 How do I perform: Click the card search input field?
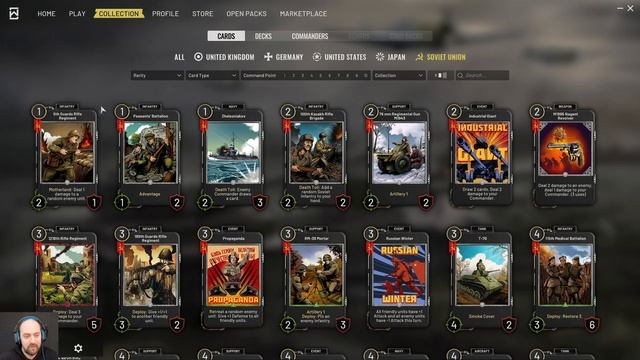click(x=482, y=76)
